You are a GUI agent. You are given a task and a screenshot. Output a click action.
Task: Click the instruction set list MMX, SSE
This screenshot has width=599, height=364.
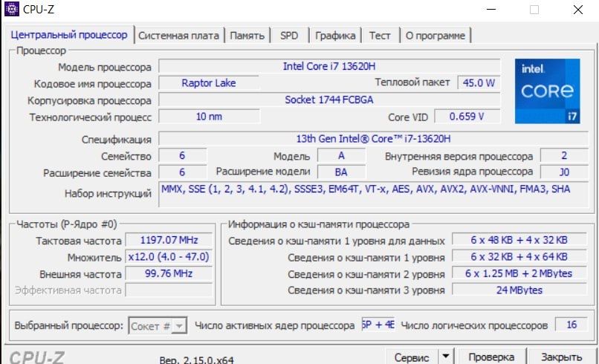point(373,194)
